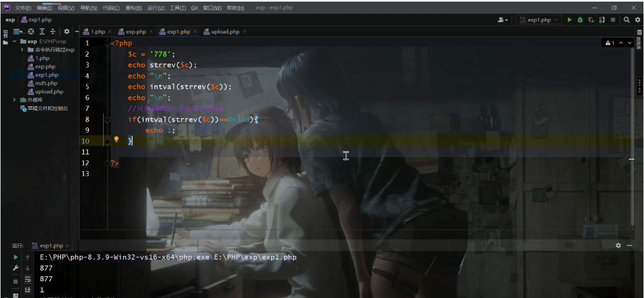The width and height of the screenshot is (644, 298).
Task: Click the listen for PHP debug connections icon
Action: click(602, 19)
